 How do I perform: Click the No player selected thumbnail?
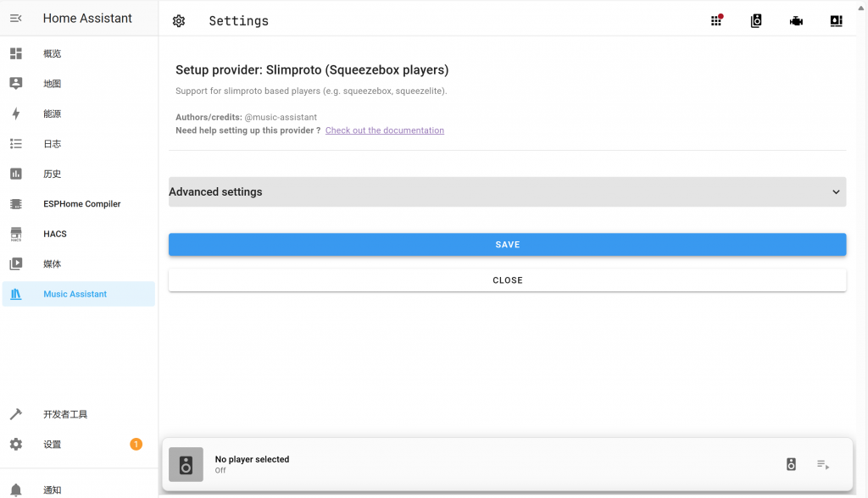186,464
